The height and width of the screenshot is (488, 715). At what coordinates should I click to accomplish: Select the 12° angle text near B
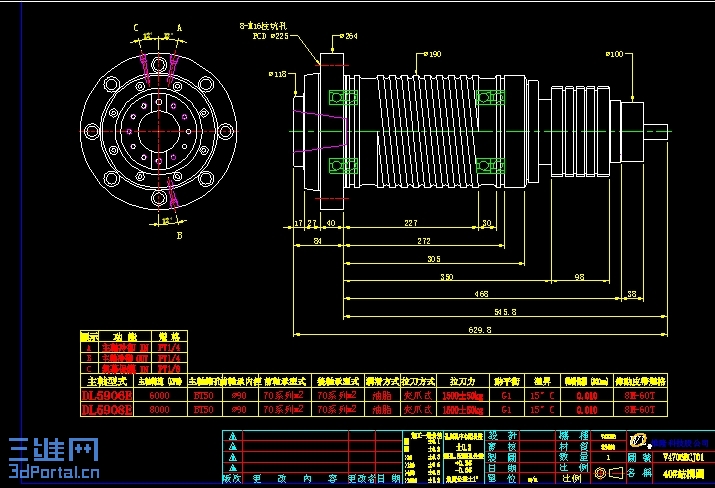click(x=167, y=221)
